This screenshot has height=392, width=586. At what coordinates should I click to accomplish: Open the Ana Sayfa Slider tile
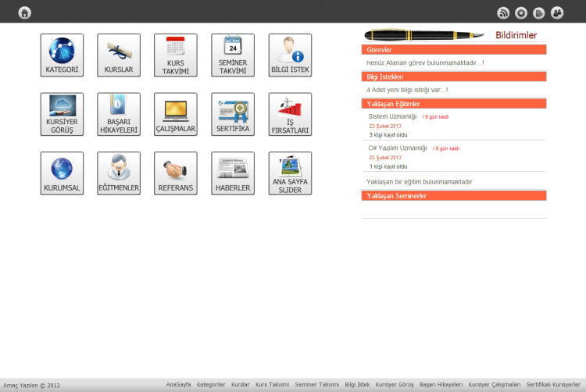pos(290,173)
